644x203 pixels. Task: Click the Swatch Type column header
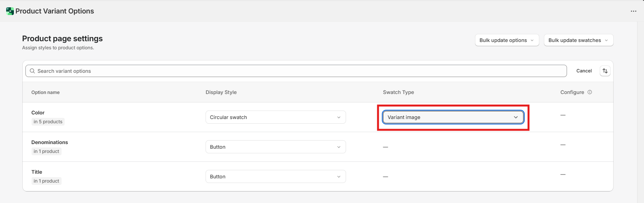(398, 92)
